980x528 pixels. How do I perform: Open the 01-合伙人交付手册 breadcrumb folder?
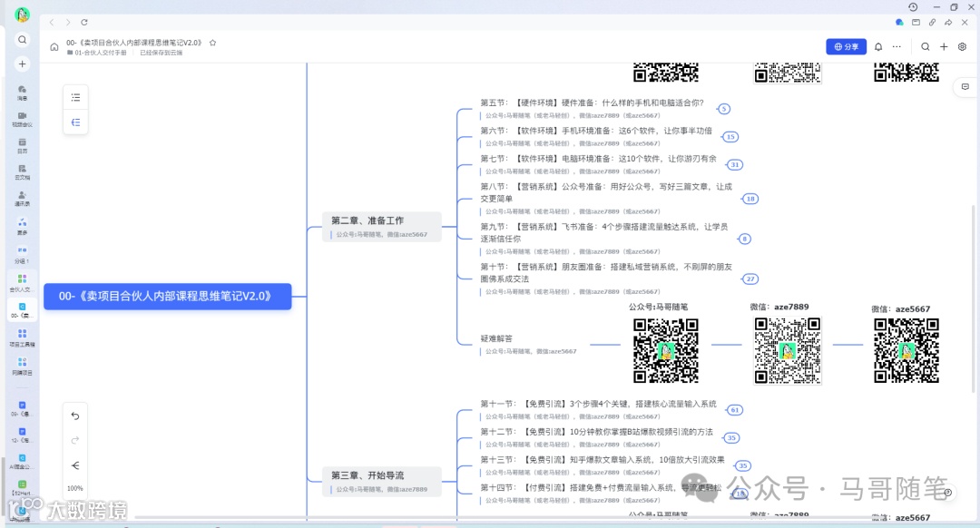(97, 54)
